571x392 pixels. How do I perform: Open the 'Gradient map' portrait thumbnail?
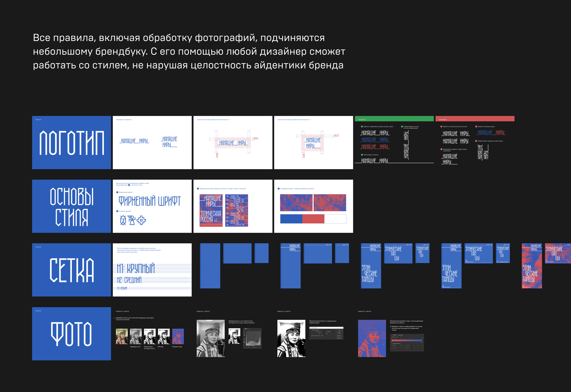178,336
